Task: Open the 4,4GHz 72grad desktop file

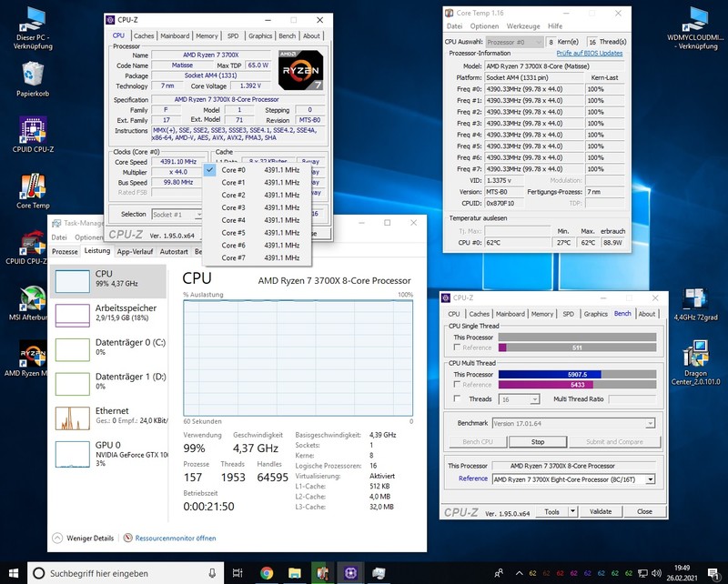Action: coord(695,305)
